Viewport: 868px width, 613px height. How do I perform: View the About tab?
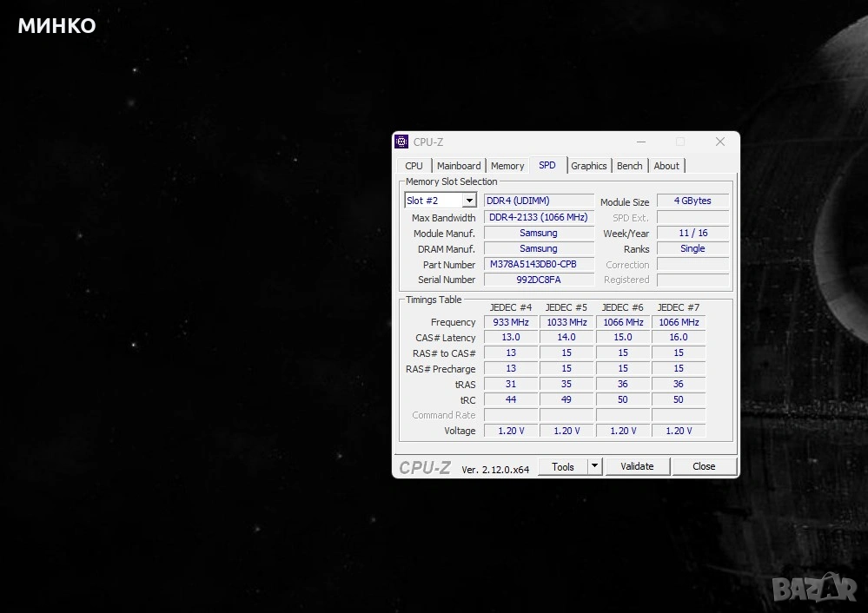pos(666,166)
